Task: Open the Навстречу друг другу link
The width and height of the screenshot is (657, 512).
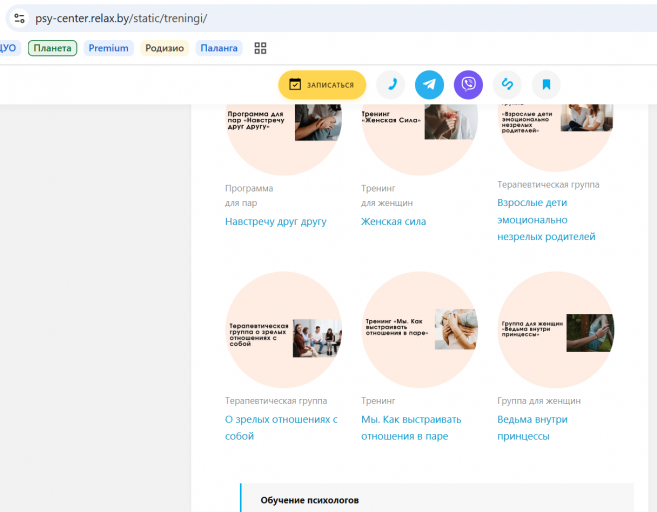Action: click(276, 221)
